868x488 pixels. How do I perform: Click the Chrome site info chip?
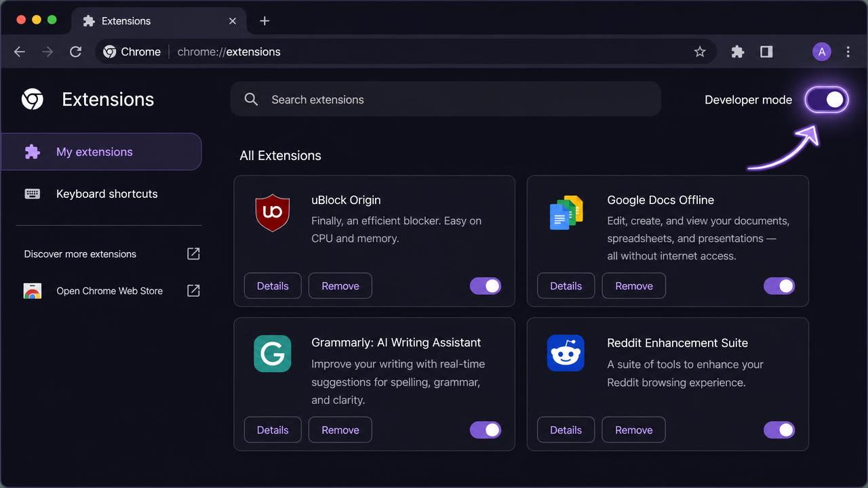coord(132,52)
